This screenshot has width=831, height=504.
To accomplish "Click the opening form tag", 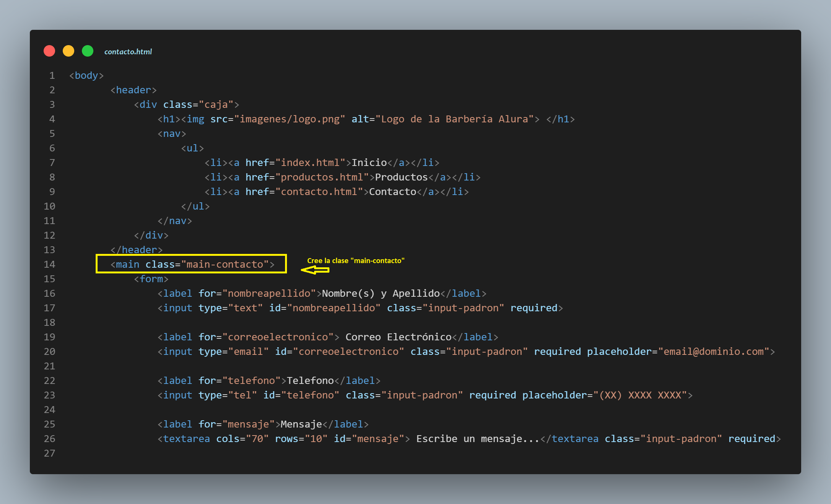I will (x=151, y=279).
